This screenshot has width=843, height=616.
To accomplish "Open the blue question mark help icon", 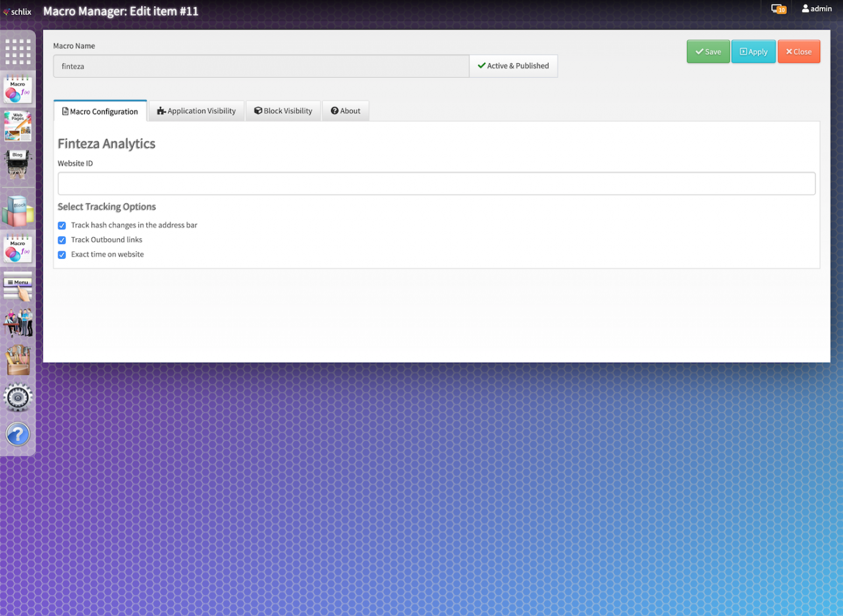I will (18, 434).
